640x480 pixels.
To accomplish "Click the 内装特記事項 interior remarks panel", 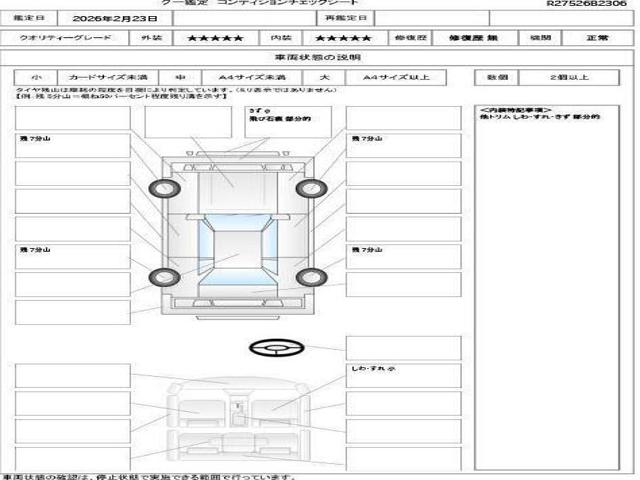I will (x=547, y=288).
